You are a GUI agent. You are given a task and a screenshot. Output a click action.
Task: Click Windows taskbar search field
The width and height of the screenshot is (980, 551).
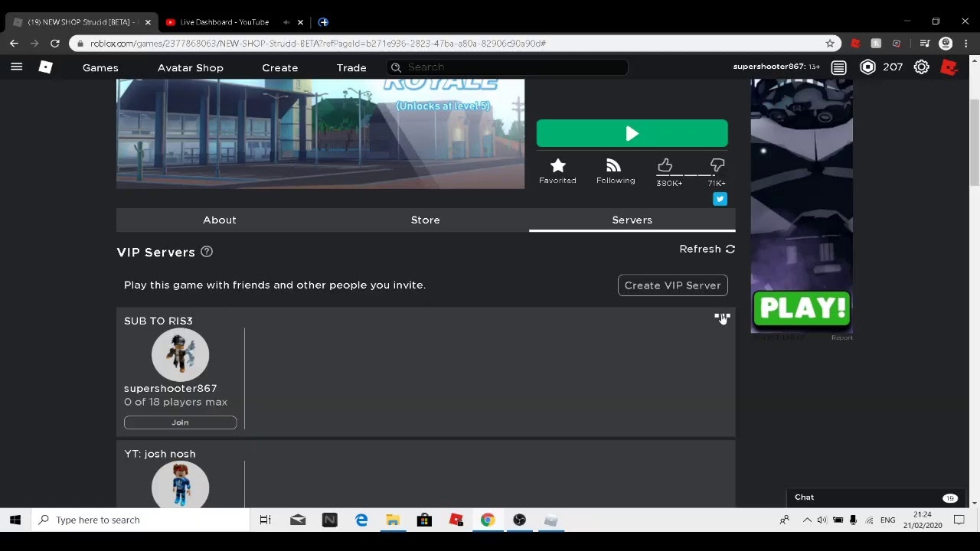tap(141, 520)
